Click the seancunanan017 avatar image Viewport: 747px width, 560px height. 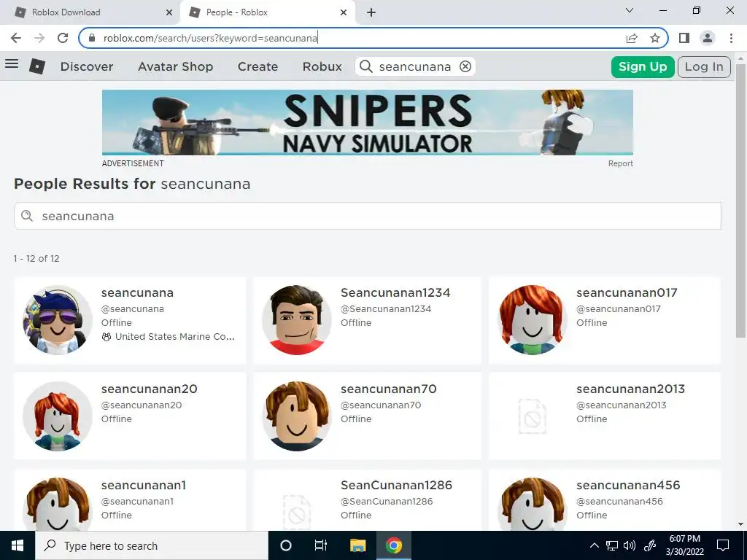tap(532, 320)
